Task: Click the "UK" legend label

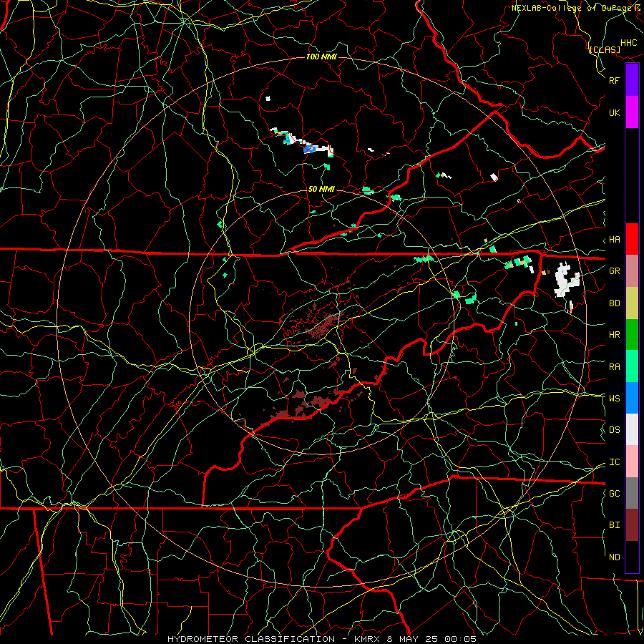Action: click(615, 112)
